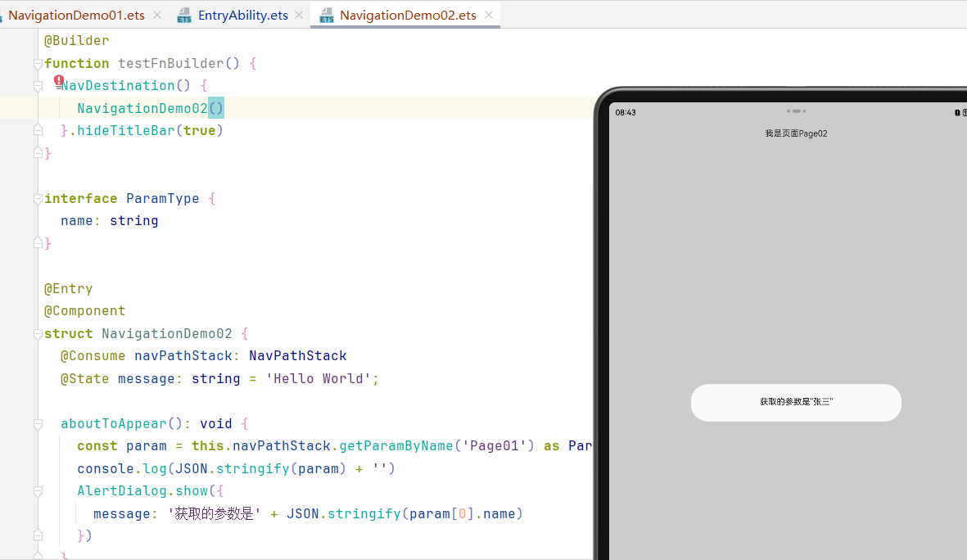Click the @Entry decorator in the code
The image size is (967, 560).
(x=68, y=287)
